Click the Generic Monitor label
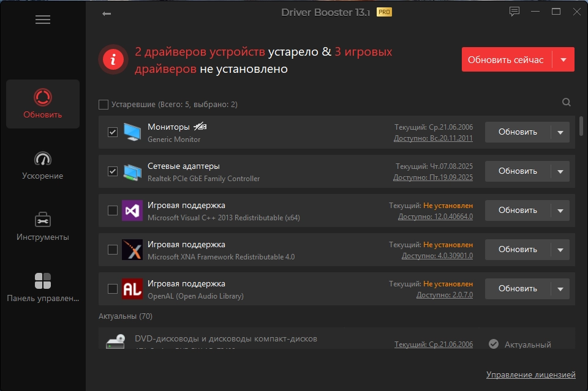 point(174,140)
